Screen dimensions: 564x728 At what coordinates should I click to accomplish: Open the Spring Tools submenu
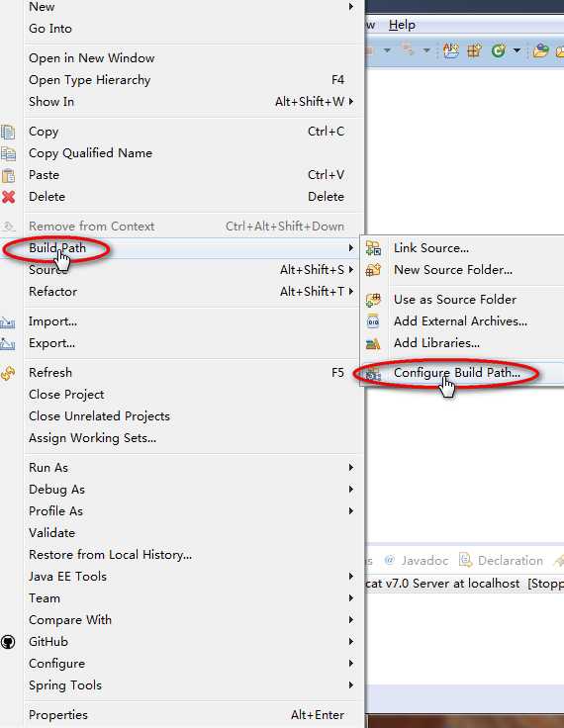click(193, 685)
